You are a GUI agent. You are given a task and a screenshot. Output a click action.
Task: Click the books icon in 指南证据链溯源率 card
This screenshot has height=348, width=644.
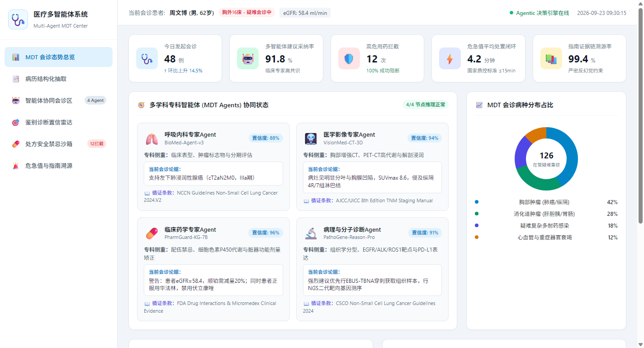tap(551, 58)
